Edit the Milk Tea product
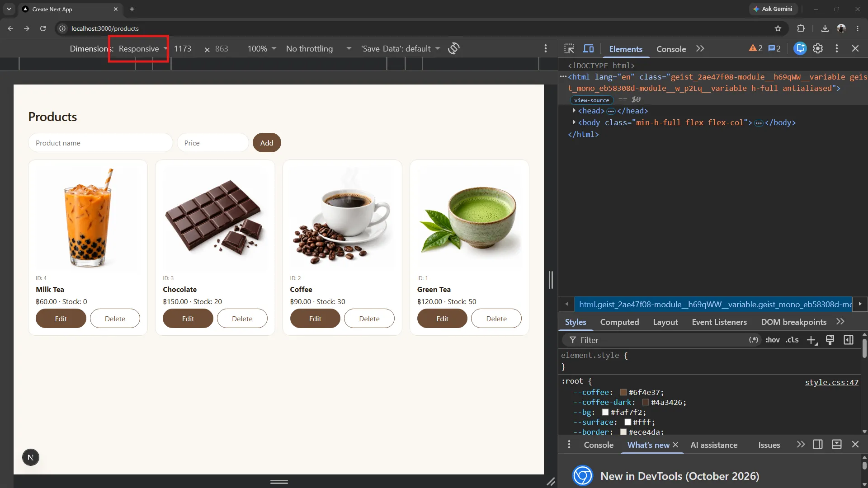Viewport: 868px width, 488px height. pyautogui.click(x=61, y=319)
